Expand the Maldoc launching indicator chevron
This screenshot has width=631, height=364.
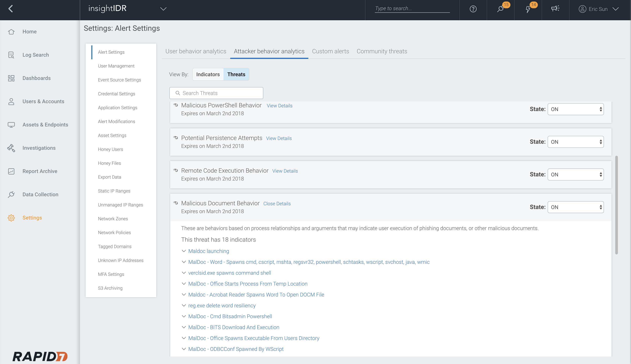[184, 251]
